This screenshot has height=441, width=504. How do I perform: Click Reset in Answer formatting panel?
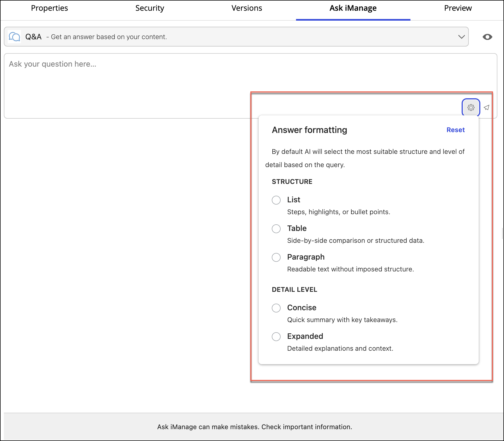455,130
